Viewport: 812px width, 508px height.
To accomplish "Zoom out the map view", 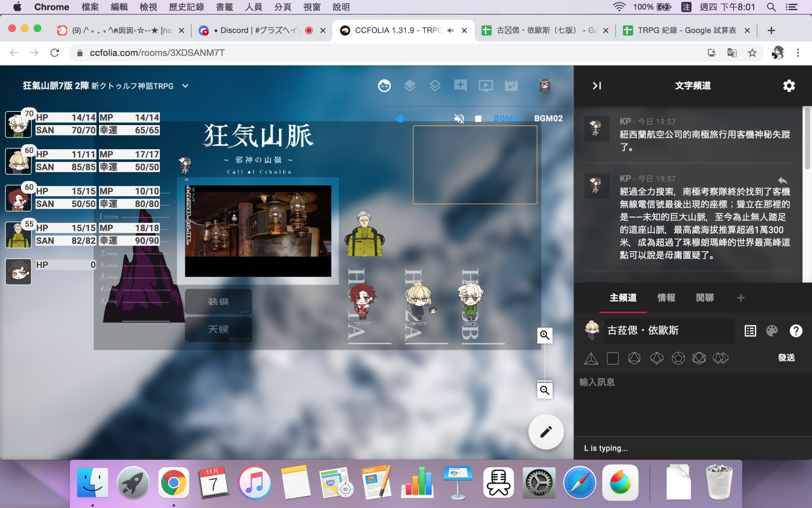I will coord(545,391).
